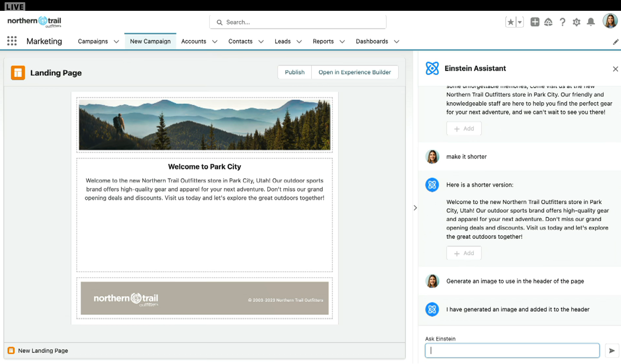Expand the Contacts tab dropdown

pos(261,42)
